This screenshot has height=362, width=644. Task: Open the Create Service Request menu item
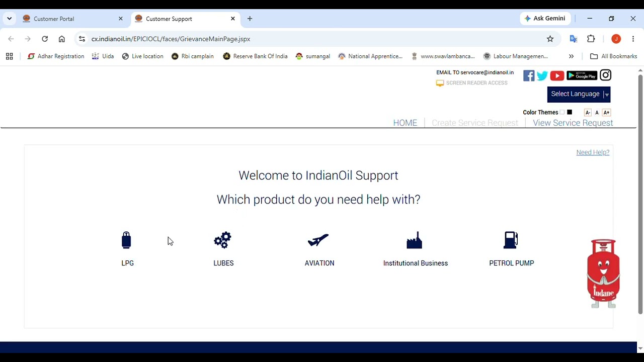click(475, 123)
